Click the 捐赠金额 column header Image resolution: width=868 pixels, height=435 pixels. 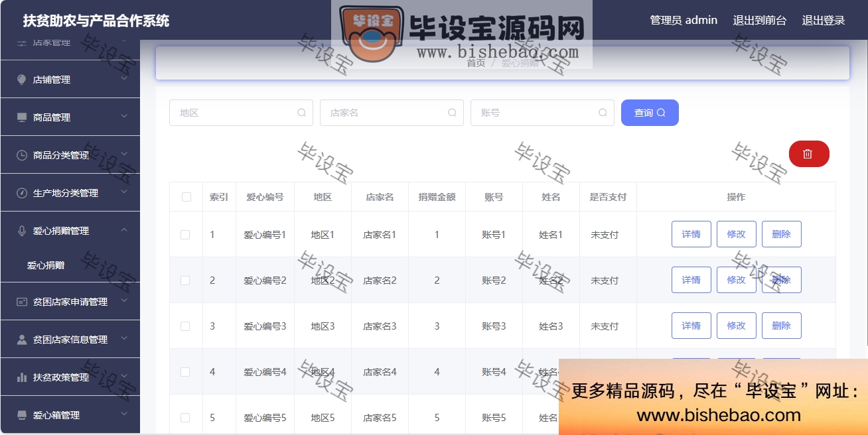[437, 197]
